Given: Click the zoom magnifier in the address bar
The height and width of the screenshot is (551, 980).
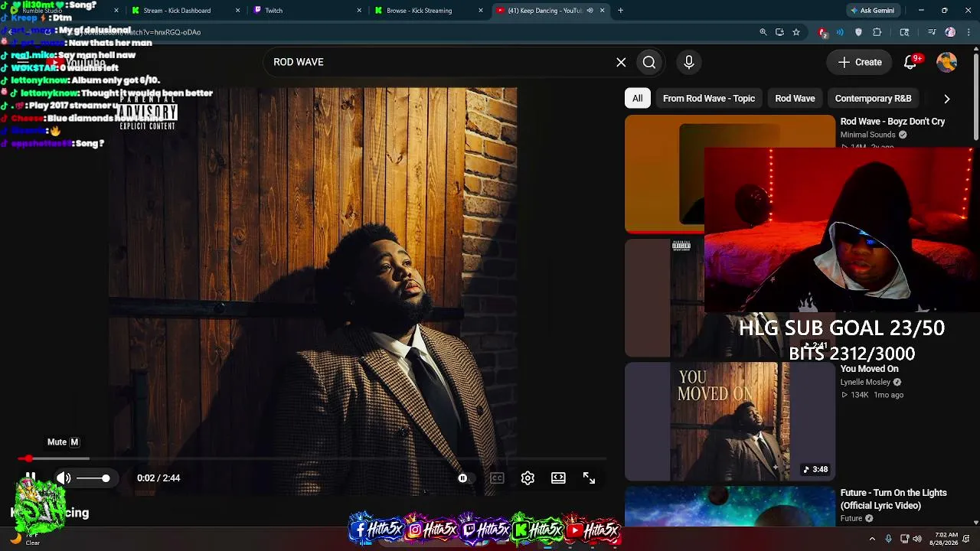Looking at the screenshot, I should coord(763,32).
